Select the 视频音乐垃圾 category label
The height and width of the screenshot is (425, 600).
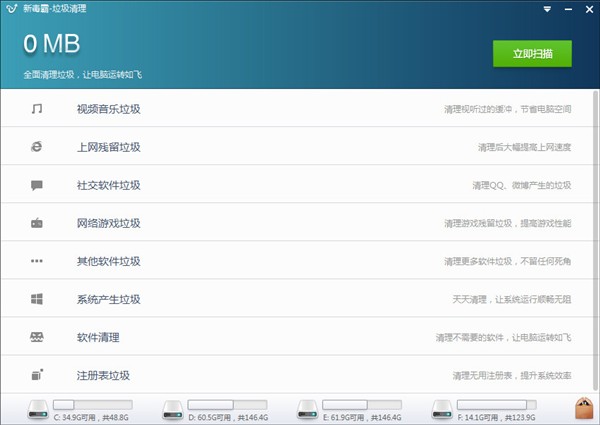pos(108,109)
